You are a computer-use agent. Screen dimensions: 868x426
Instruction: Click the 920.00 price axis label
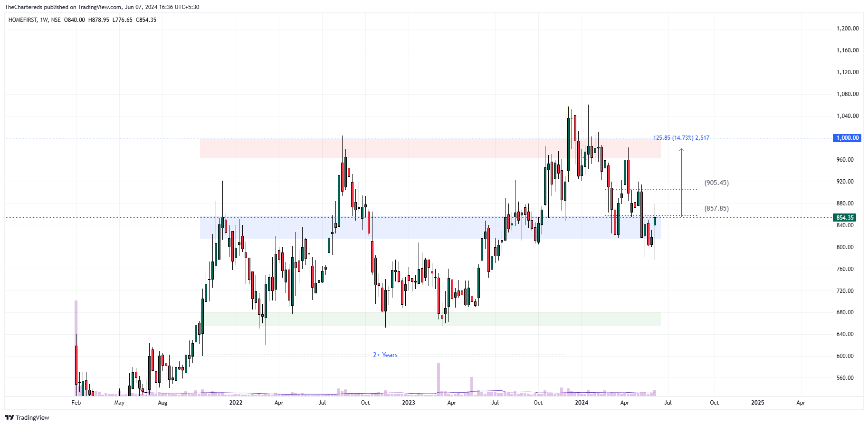[x=845, y=182]
